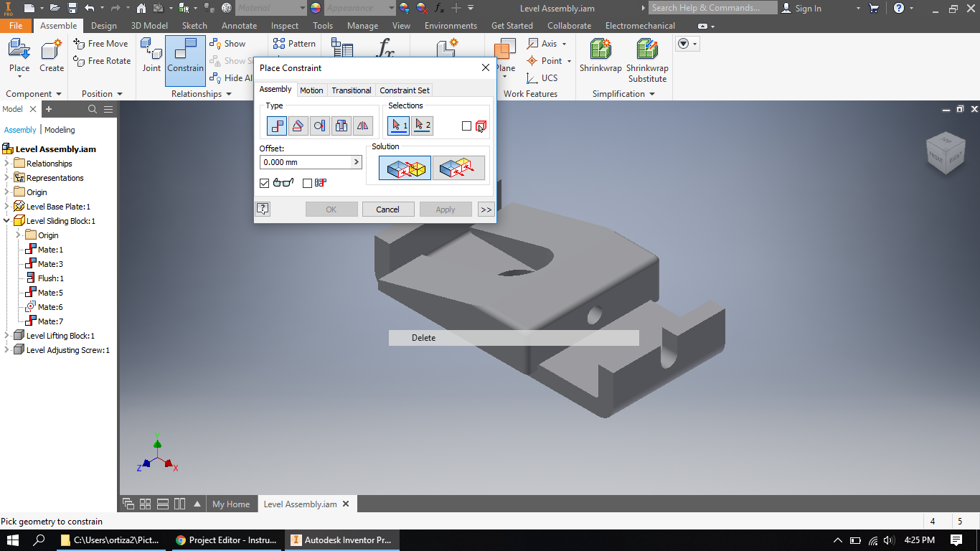Select the Tangent constraint type

[x=319, y=125]
